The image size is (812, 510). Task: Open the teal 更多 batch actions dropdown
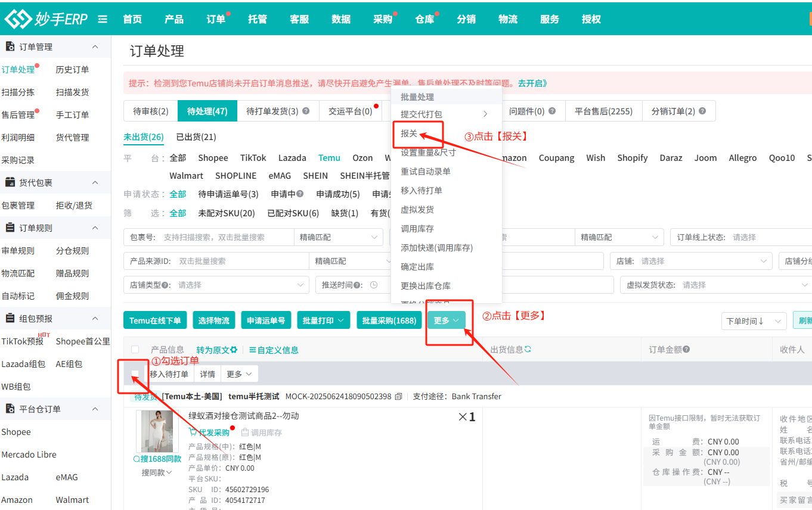(446, 321)
